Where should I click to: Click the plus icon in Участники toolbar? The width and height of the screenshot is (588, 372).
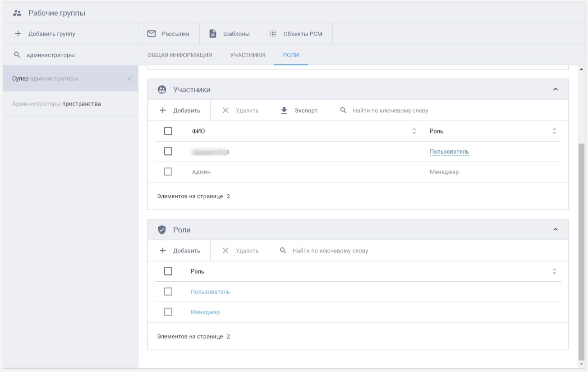[x=163, y=110]
